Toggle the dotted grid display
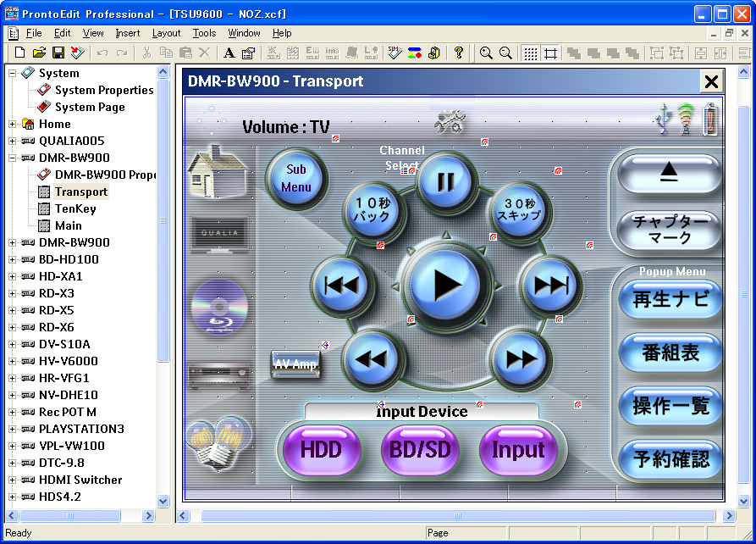Screen dimensions: 756x544 pos(531,53)
